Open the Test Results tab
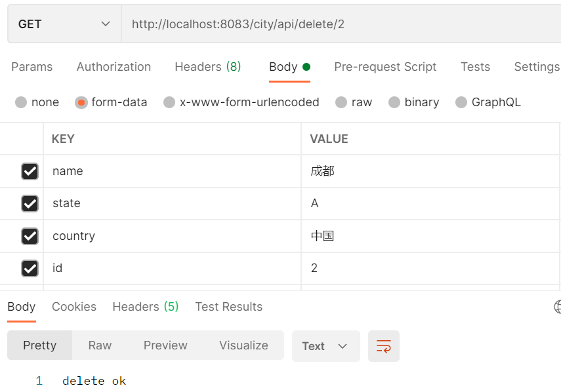This screenshot has width=561, height=392. coord(228,307)
